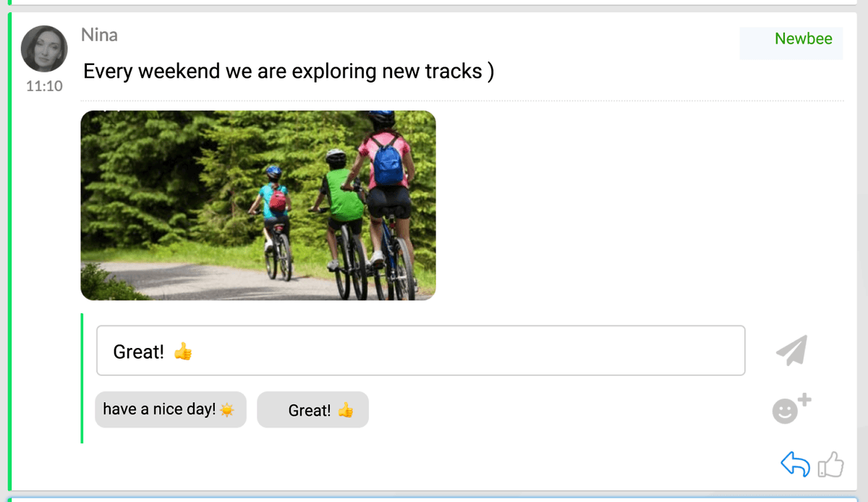Click the Nina username

click(99, 35)
